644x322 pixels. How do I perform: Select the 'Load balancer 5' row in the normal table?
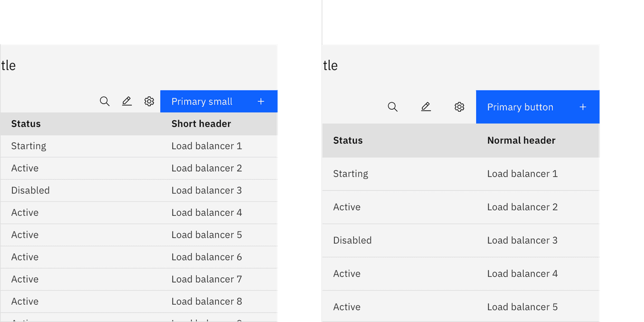pyautogui.click(x=522, y=306)
